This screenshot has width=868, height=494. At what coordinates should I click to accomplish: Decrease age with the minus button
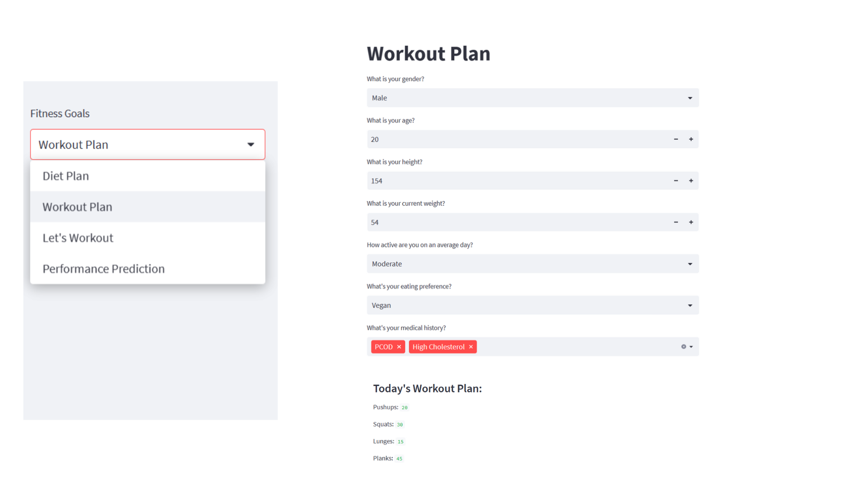675,139
